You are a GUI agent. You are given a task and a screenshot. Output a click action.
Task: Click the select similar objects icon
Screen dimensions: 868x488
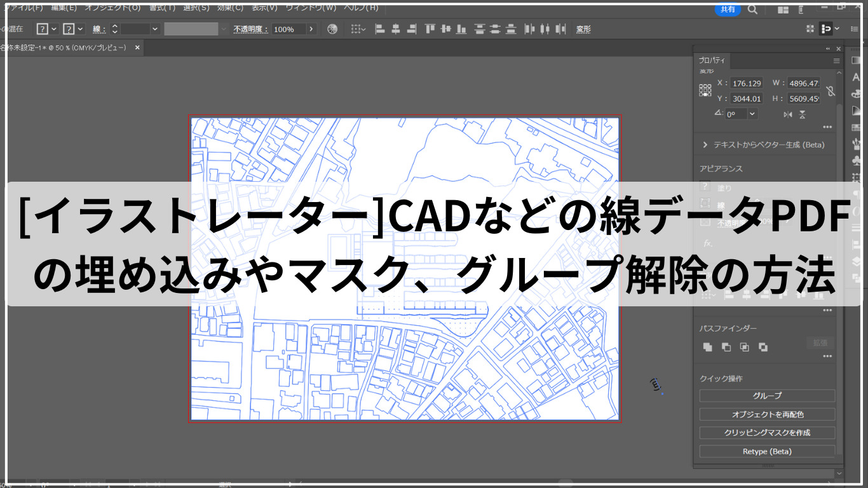coord(825,29)
